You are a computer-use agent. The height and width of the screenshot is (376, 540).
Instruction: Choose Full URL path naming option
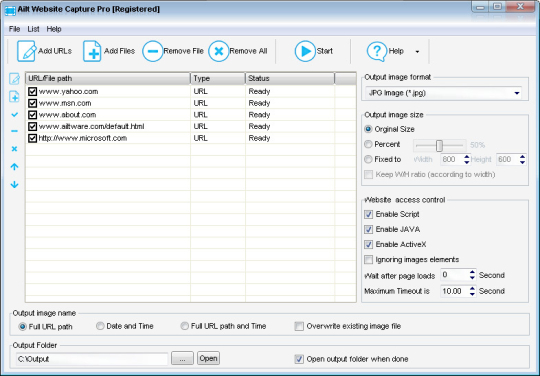tap(22, 326)
